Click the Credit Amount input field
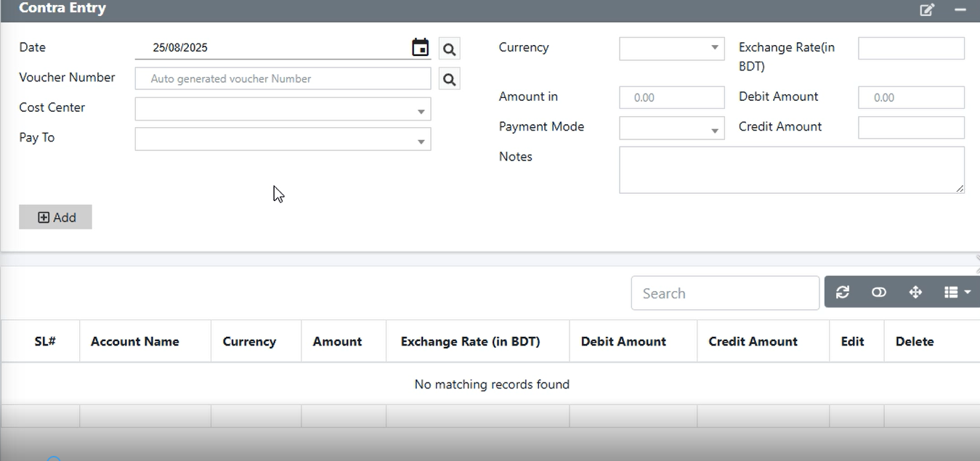Screen dimensions: 980x461 tap(911, 127)
